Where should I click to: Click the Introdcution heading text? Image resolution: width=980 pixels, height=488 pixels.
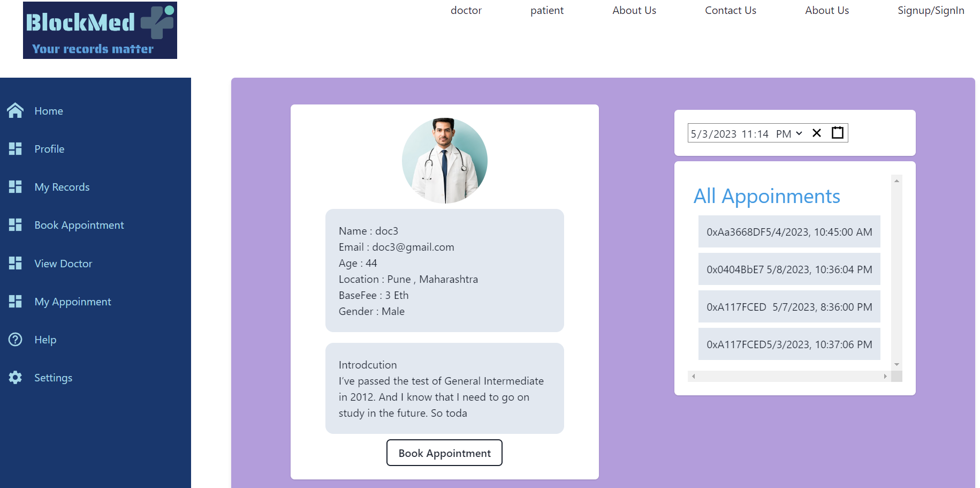368,365
